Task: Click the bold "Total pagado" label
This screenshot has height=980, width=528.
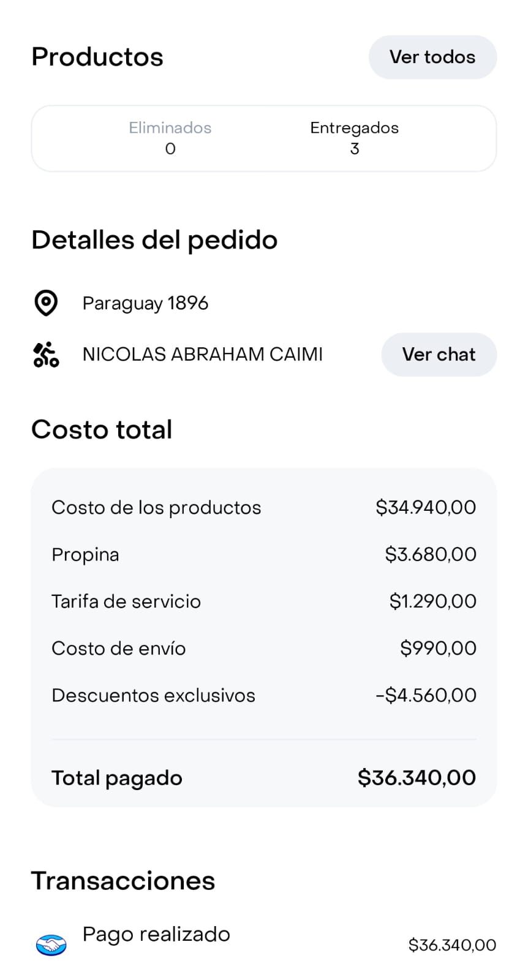Action: pos(117,778)
